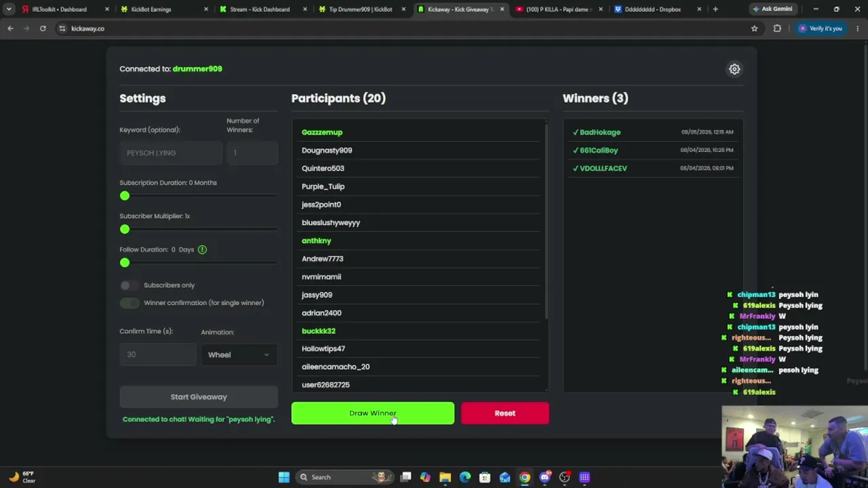Select participant Gazzzemup
The height and width of the screenshot is (488, 868).
(322, 132)
